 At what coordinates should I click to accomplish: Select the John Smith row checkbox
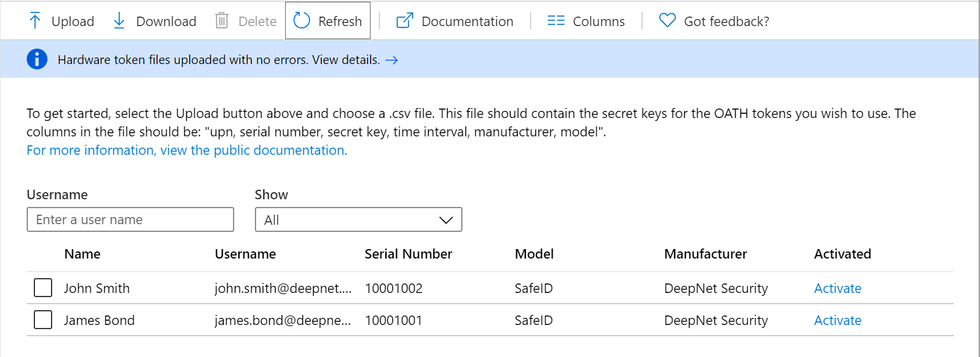[43, 288]
